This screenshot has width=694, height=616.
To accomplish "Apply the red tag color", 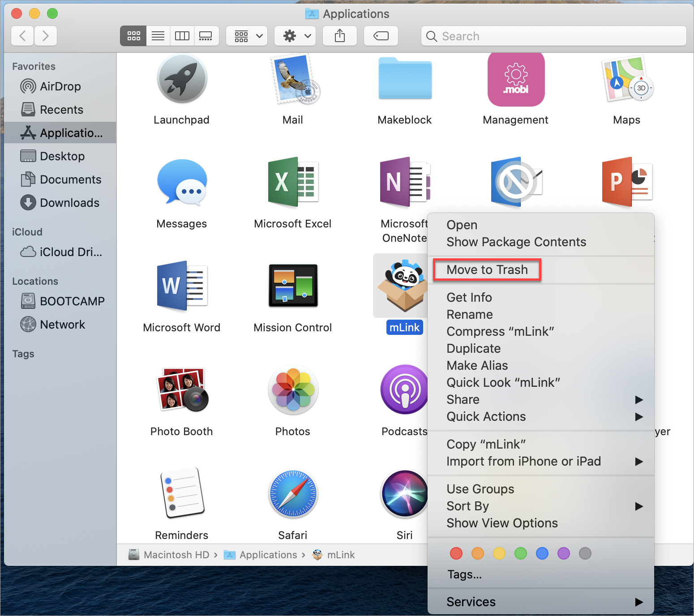I will pyautogui.click(x=456, y=553).
